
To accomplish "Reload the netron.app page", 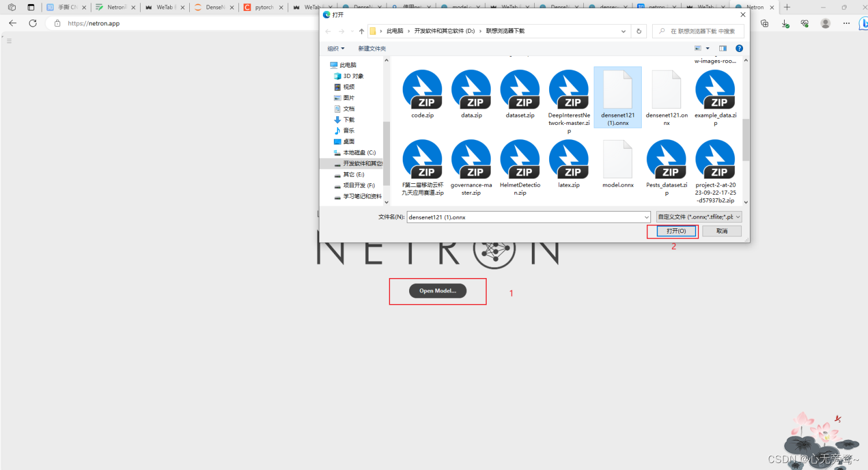I will click(x=33, y=23).
